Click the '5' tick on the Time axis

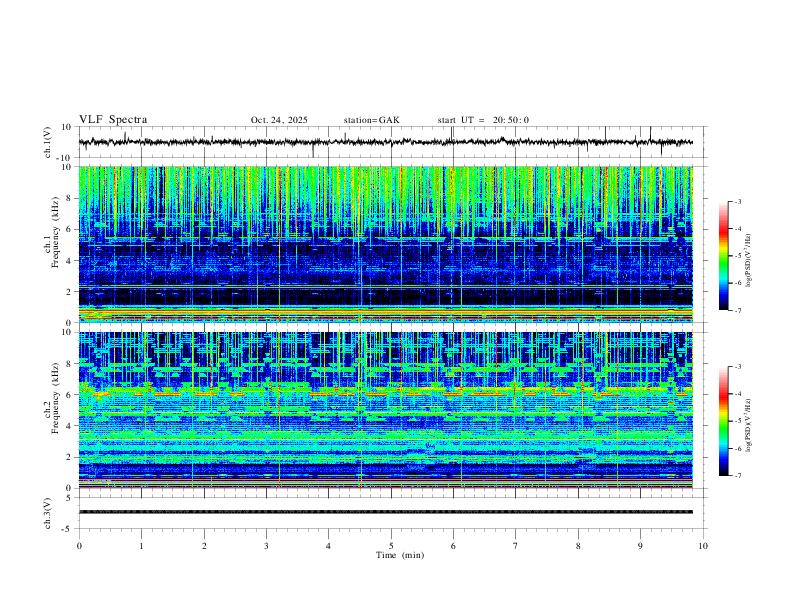(x=391, y=546)
